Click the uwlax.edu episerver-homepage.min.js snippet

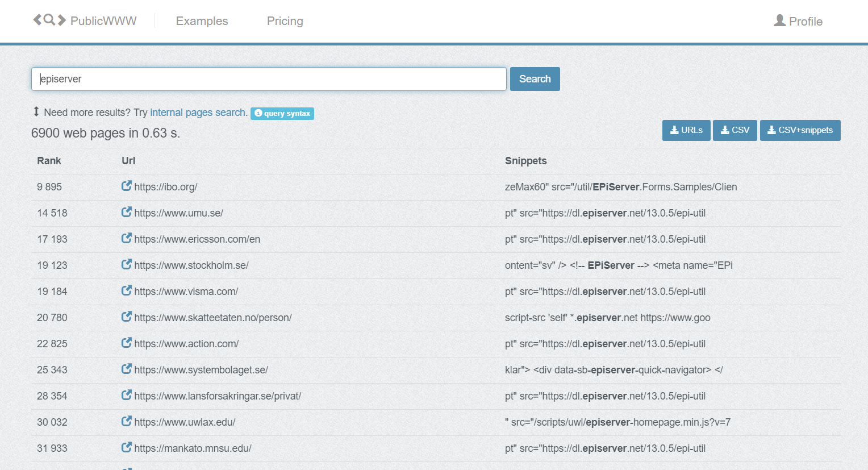click(618, 422)
